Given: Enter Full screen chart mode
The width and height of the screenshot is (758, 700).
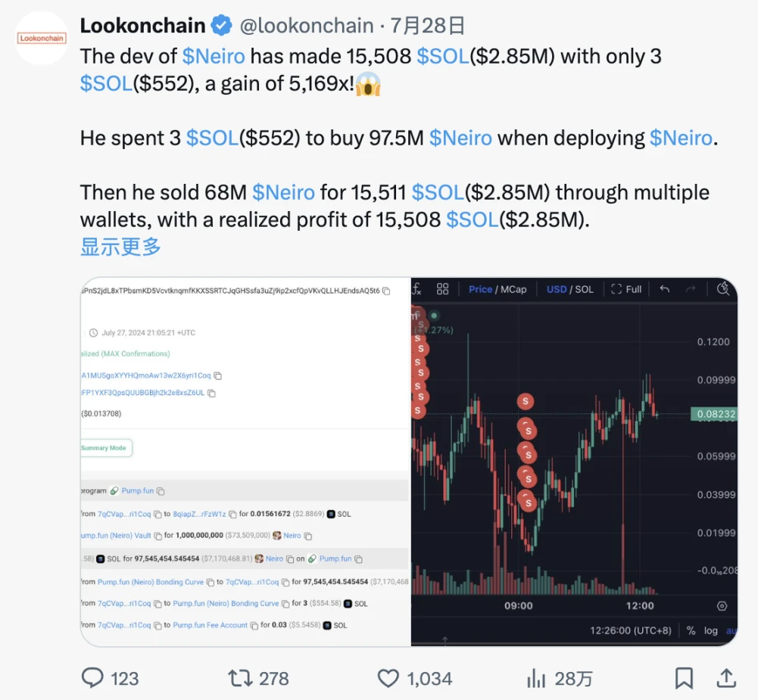Looking at the screenshot, I should pyautogui.click(x=626, y=289).
